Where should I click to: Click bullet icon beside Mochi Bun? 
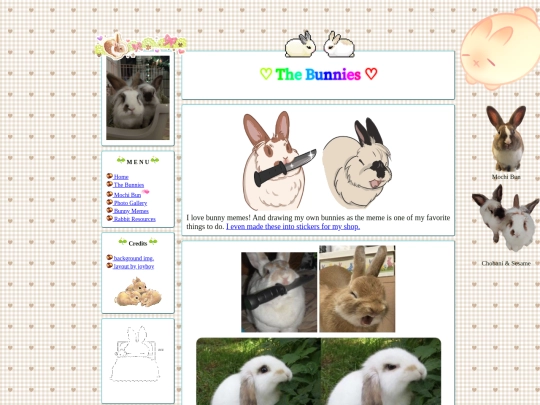click(x=110, y=194)
